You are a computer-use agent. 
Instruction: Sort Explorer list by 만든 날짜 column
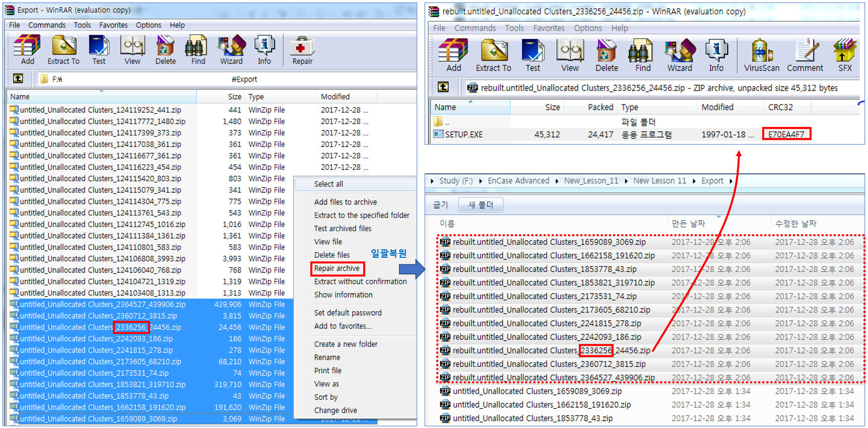tap(688, 224)
